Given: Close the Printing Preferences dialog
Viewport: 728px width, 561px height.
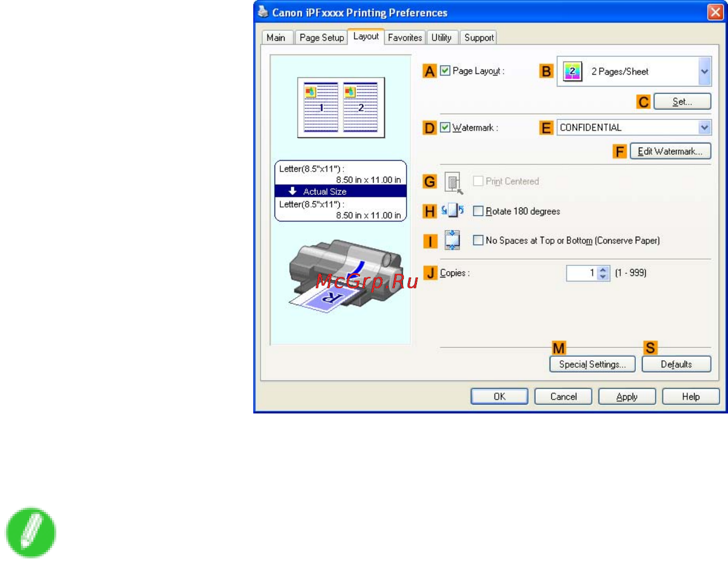Looking at the screenshot, I should pyautogui.click(x=715, y=12).
